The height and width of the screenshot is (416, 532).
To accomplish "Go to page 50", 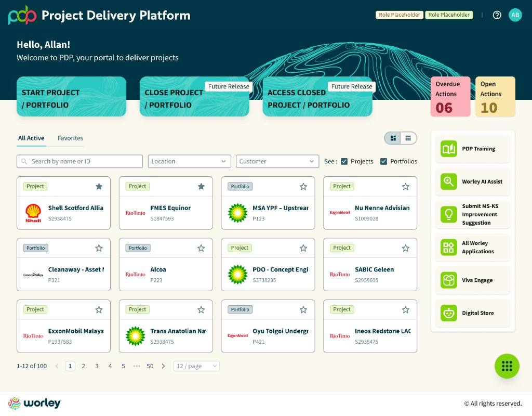I will [x=150, y=366].
